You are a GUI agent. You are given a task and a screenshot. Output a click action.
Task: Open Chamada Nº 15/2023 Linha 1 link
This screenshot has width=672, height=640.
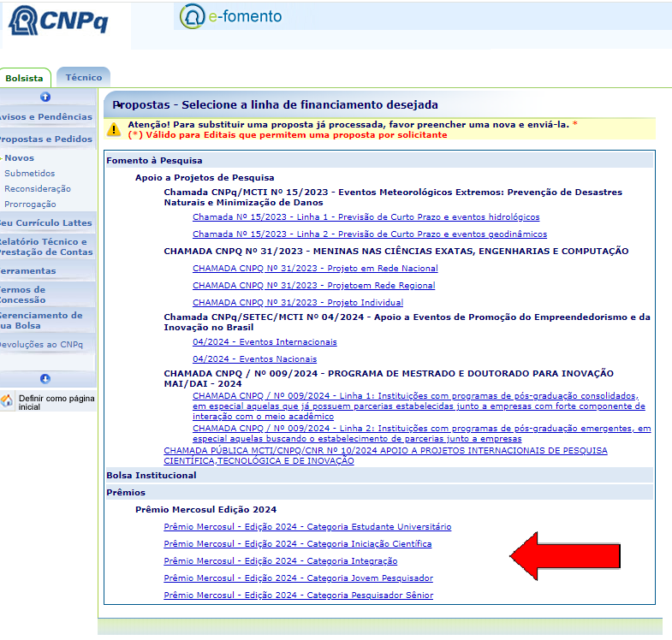point(366,217)
